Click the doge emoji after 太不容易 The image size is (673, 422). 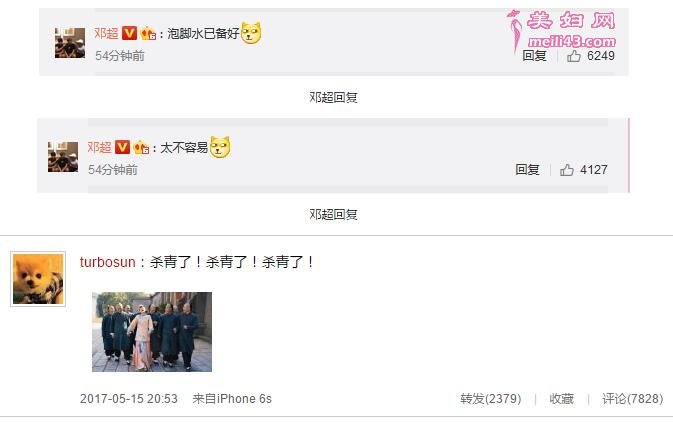click(x=220, y=147)
